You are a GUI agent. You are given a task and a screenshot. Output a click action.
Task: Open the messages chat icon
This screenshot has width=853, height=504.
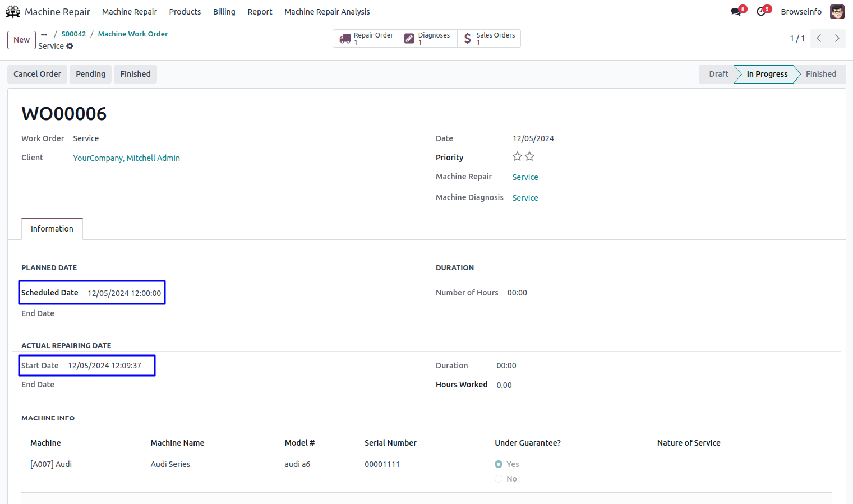(736, 12)
